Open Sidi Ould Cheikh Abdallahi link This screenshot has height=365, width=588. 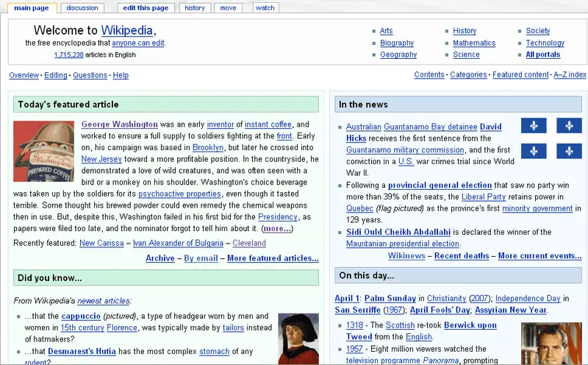pyautogui.click(x=398, y=232)
